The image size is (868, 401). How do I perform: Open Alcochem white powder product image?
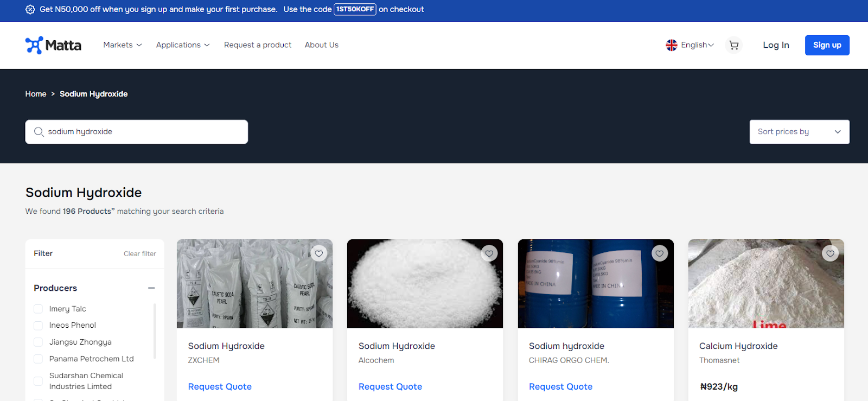[425, 284]
